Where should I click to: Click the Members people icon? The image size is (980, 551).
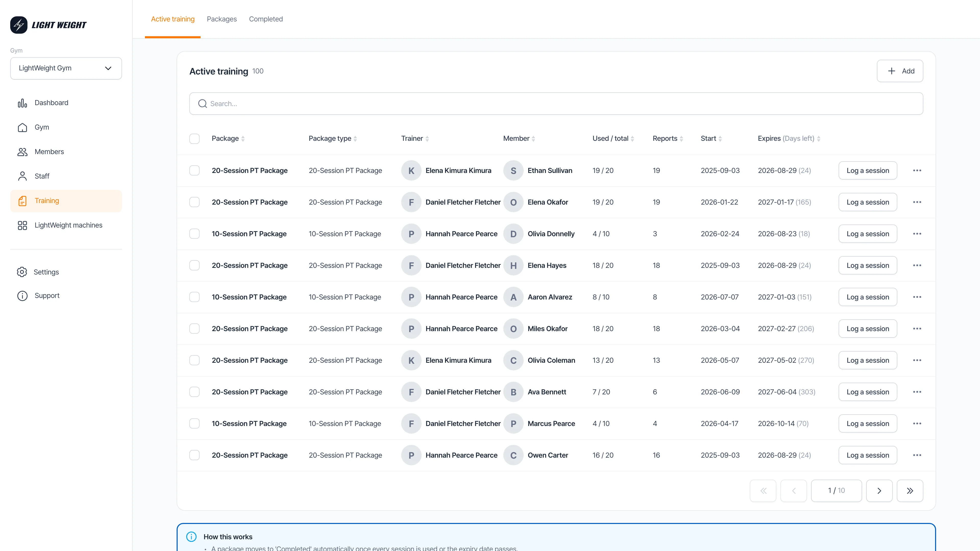coord(22,152)
